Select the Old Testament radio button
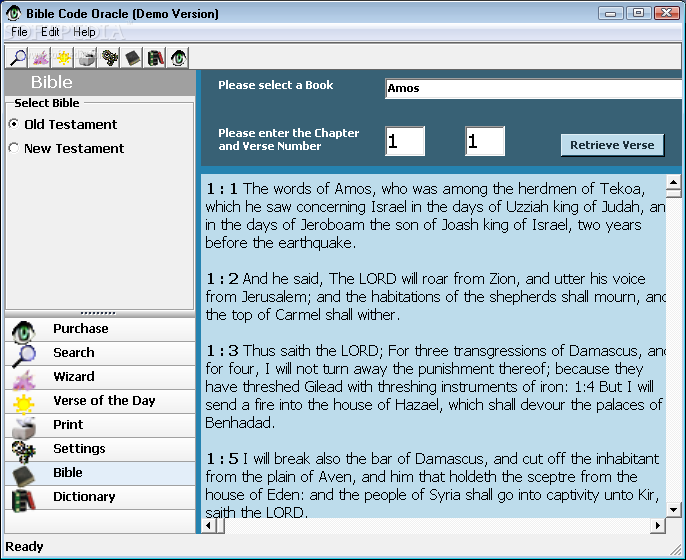This screenshot has width=686, height=560. (14, 124)
